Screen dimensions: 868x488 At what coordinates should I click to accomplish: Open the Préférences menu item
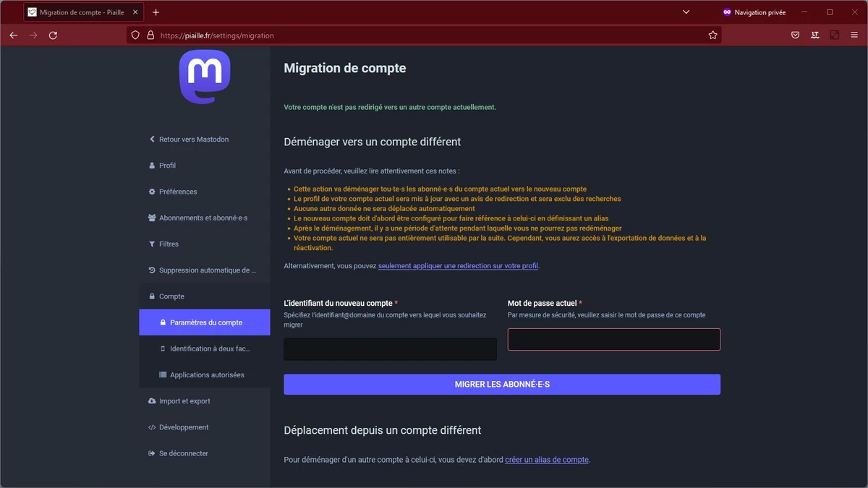pos(205,192)
